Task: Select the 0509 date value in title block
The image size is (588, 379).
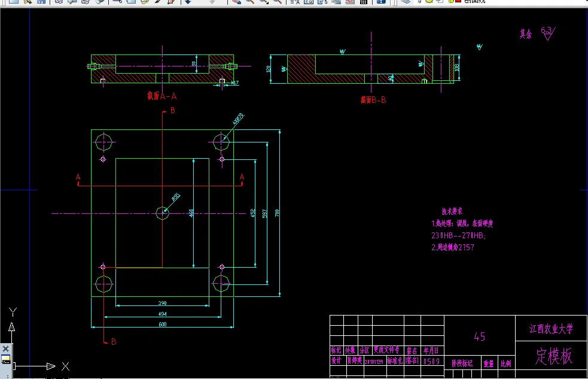Action: (431, 362)
